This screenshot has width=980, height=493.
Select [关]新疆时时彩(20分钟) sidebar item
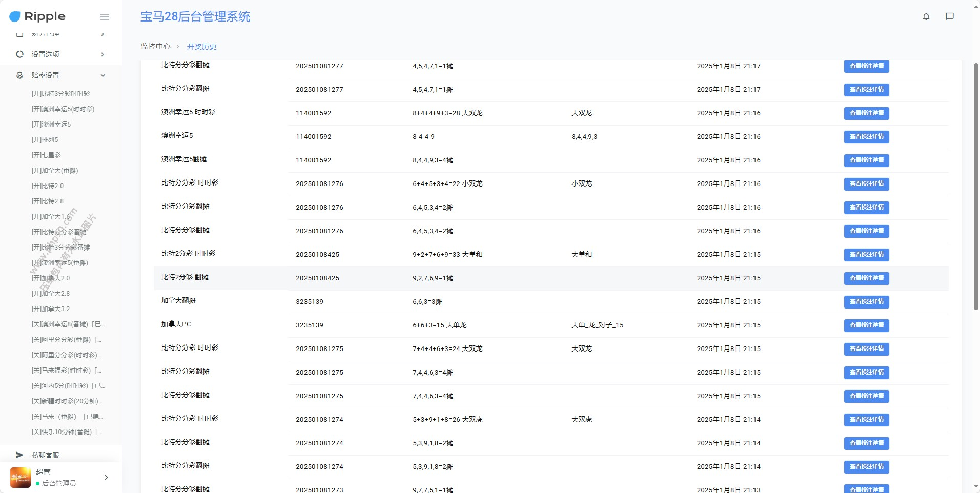pos(67,401)
